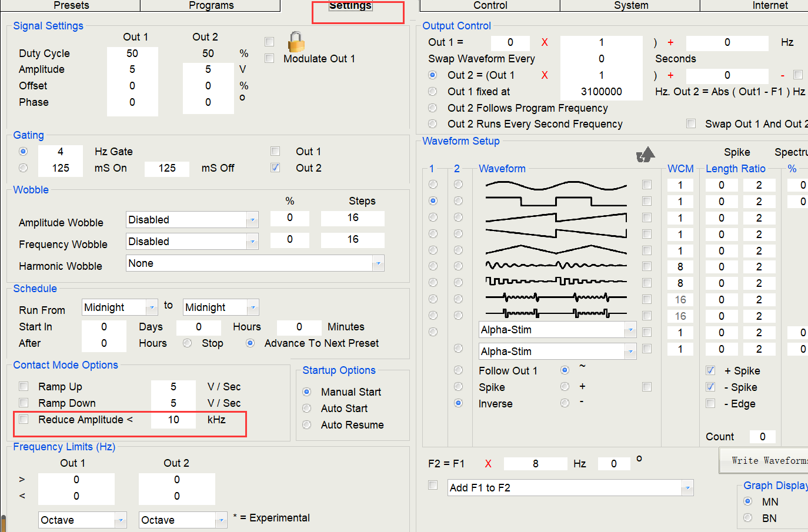The image size is (808, 532).
Task: Enable the Reduce Amplitude checkbox
Action: [x=24, y=419]
